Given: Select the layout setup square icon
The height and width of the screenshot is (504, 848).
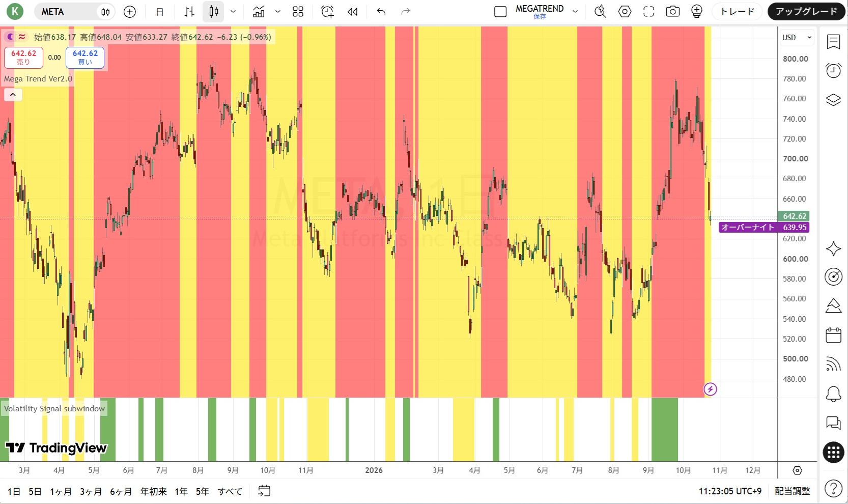Looking at the screenshot, I should click(500, 12).
